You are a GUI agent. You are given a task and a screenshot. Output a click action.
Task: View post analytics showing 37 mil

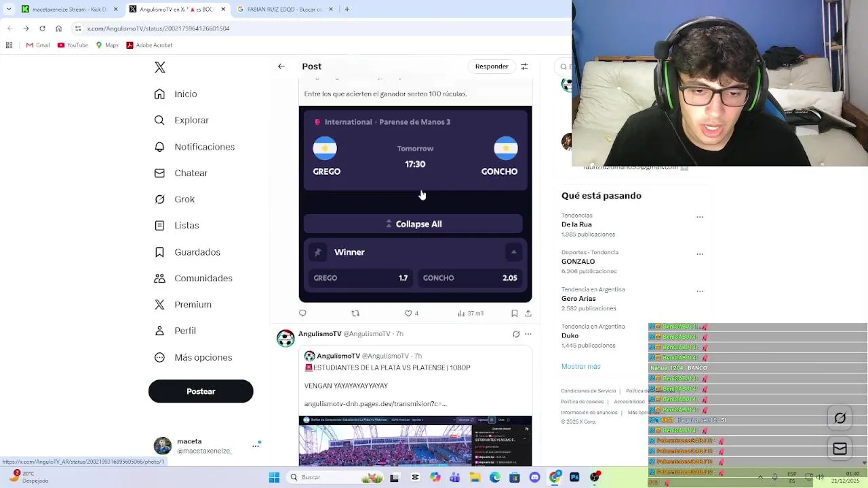coord(471,313)
